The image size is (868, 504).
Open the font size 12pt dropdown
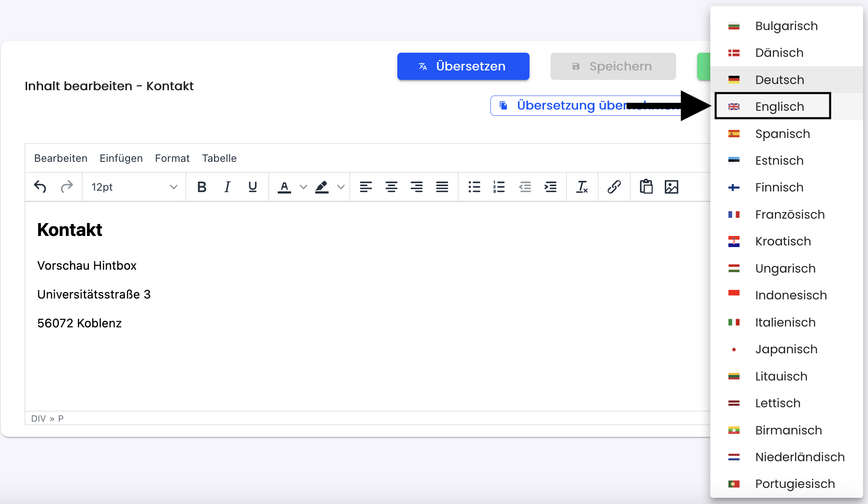click(x=134, y=187)
